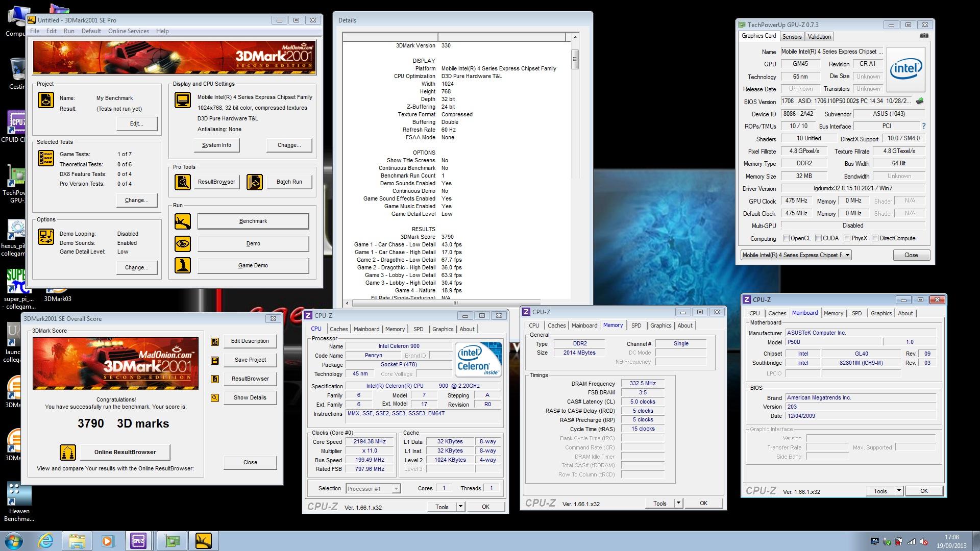Click the Project icon beside My Benchmark

pyautogui.click(x=46, y=100)
